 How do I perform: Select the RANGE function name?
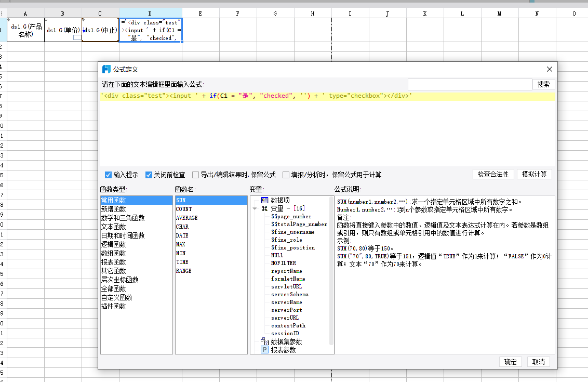211,271
